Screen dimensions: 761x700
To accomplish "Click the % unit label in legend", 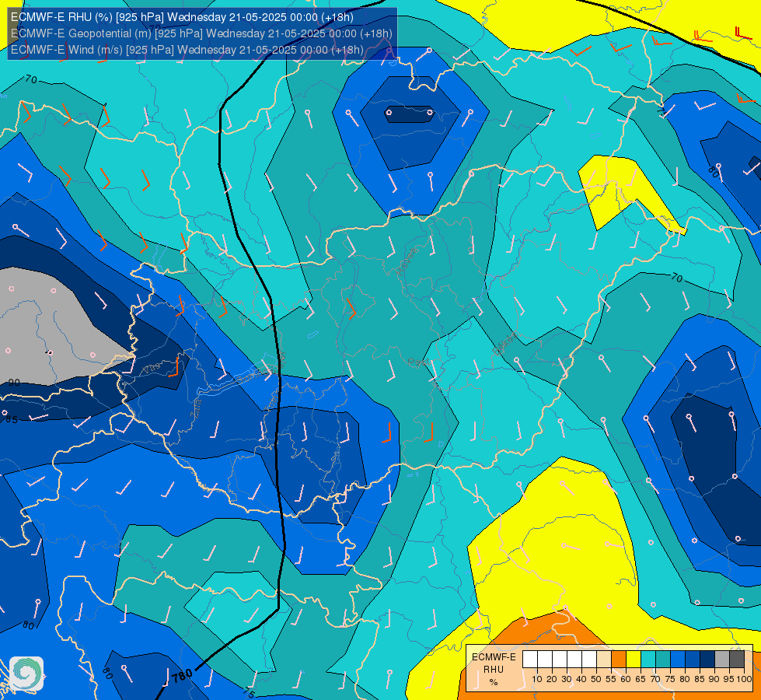I will coord(493,682).
